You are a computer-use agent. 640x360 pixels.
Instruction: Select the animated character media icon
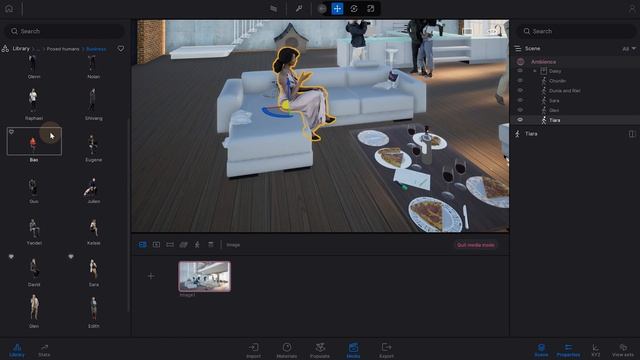pyautogui.click(x=197, y=244)
